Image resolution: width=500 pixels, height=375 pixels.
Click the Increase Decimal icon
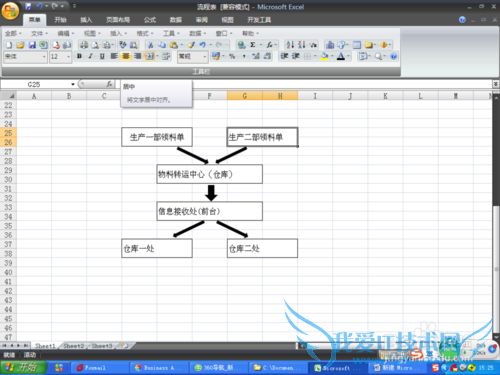point(256,56)
